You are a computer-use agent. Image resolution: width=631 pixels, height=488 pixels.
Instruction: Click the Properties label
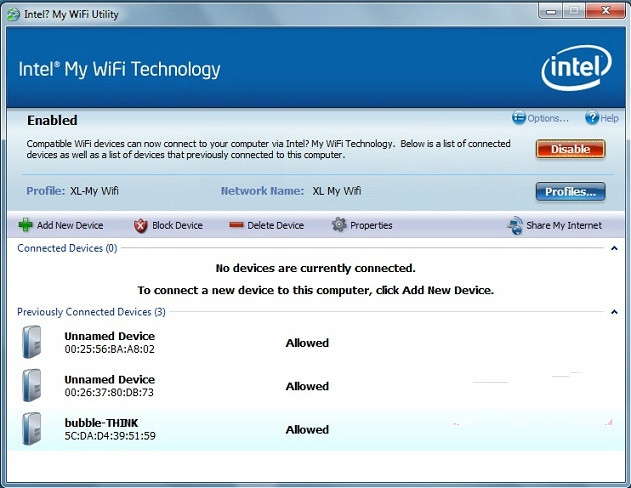point(371,225)
